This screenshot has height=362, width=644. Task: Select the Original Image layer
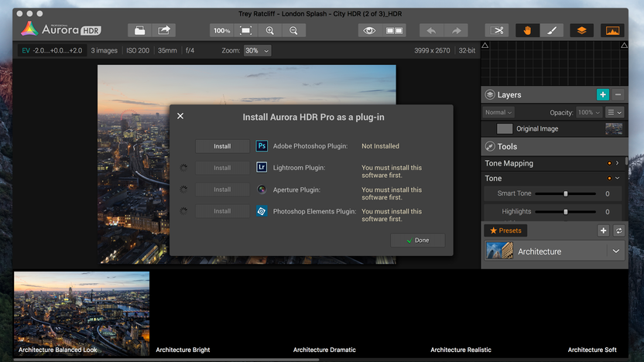(553, 128)
